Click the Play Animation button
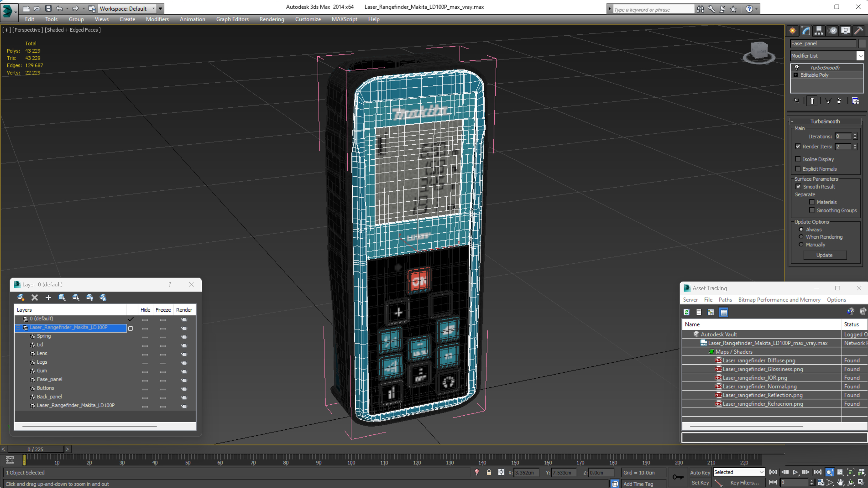868x488 pixels. (795, 472)
